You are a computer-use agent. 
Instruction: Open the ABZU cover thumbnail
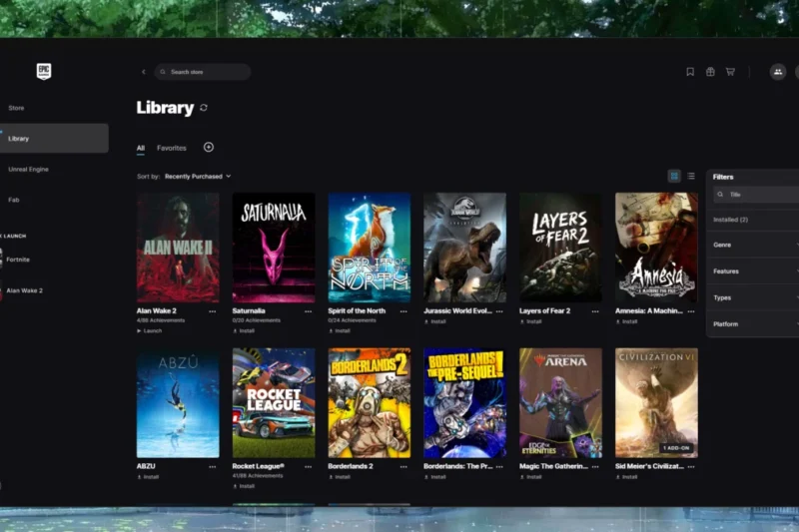(x=178, y=403)
